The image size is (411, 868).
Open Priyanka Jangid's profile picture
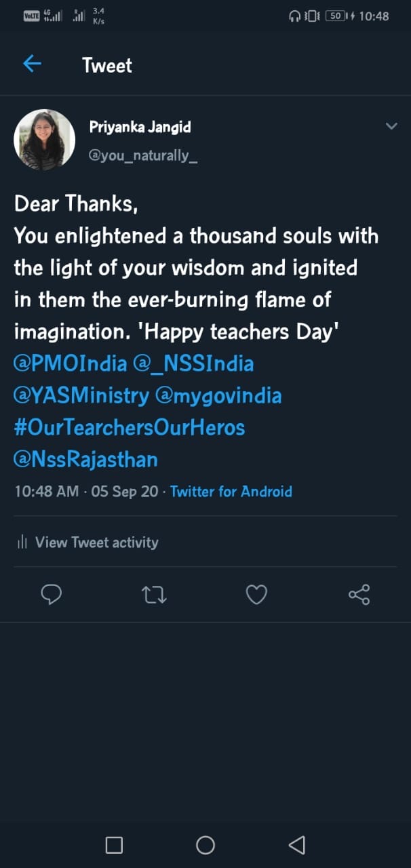[x=45, y=140]
